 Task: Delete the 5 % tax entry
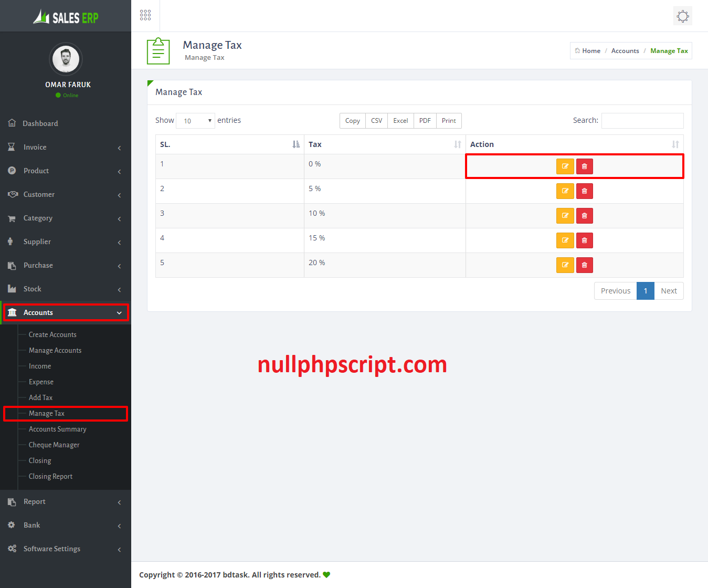tap(585, 191)
